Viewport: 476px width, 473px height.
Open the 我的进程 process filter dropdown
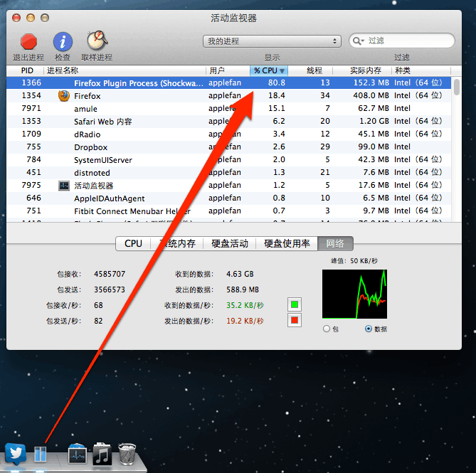[272, 41]
